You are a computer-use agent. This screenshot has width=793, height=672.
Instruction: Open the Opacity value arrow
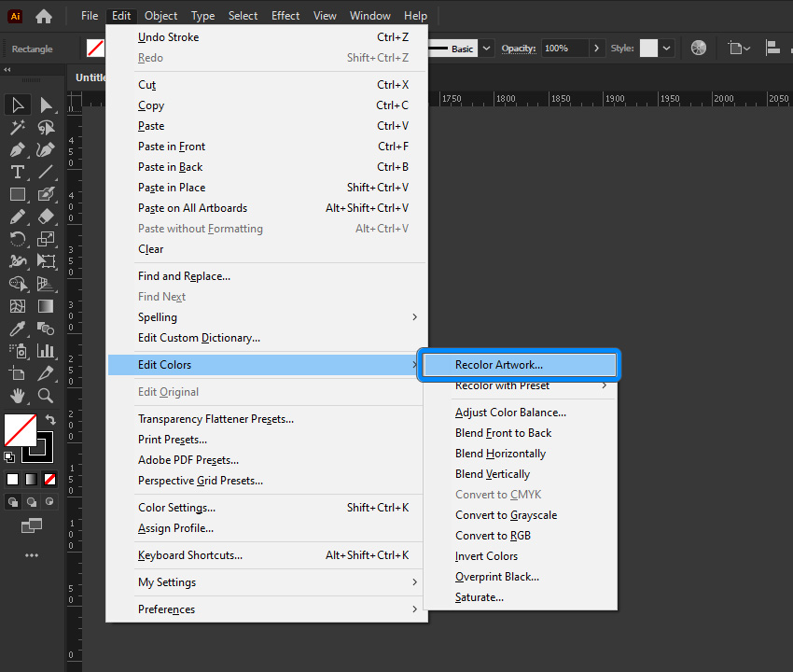(597, 49)
